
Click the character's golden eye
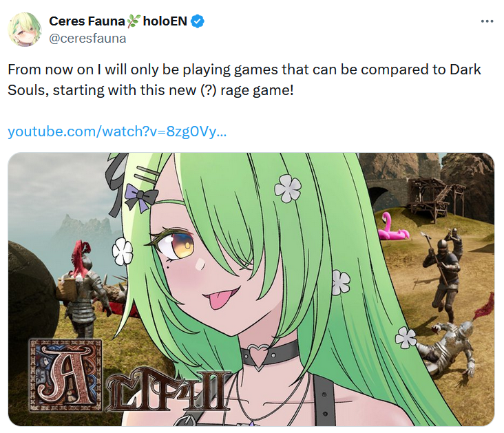click(x=178, y=246)
